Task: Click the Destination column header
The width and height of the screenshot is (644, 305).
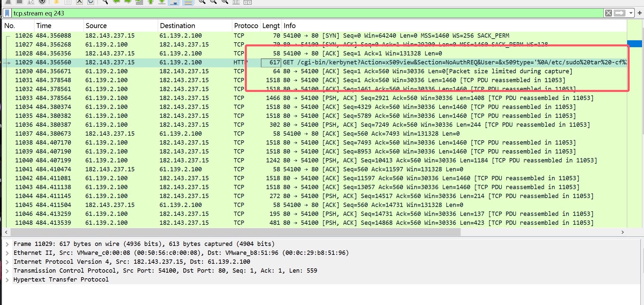Action: 177,26
